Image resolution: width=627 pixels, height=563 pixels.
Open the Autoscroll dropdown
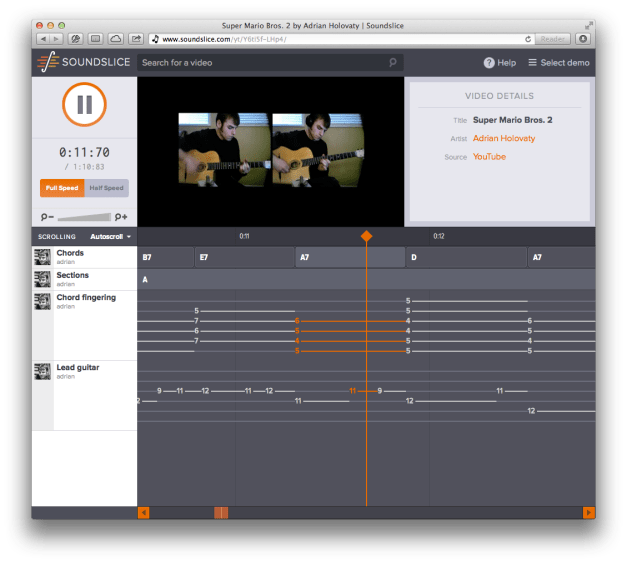click(111, 237)
